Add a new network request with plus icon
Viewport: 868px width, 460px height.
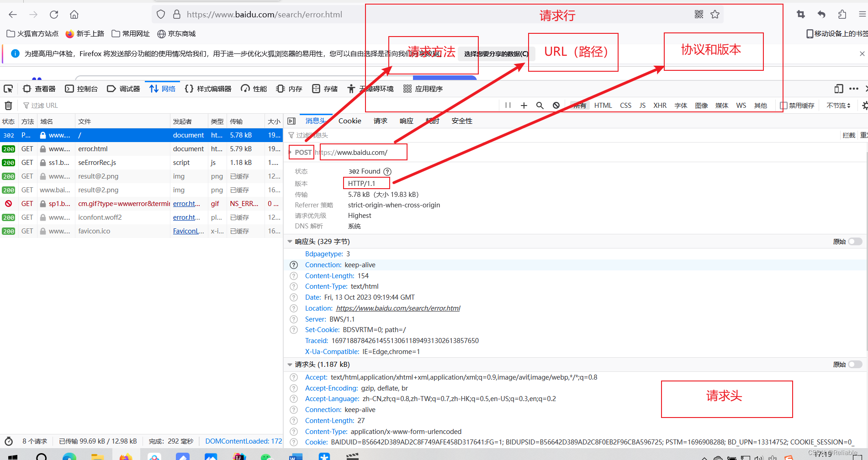pyautogui.click(x=524, y=106)
